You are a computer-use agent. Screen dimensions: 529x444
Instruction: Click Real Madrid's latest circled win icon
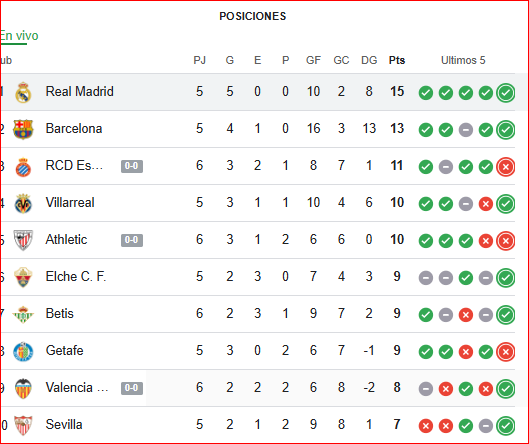[506, 93]
